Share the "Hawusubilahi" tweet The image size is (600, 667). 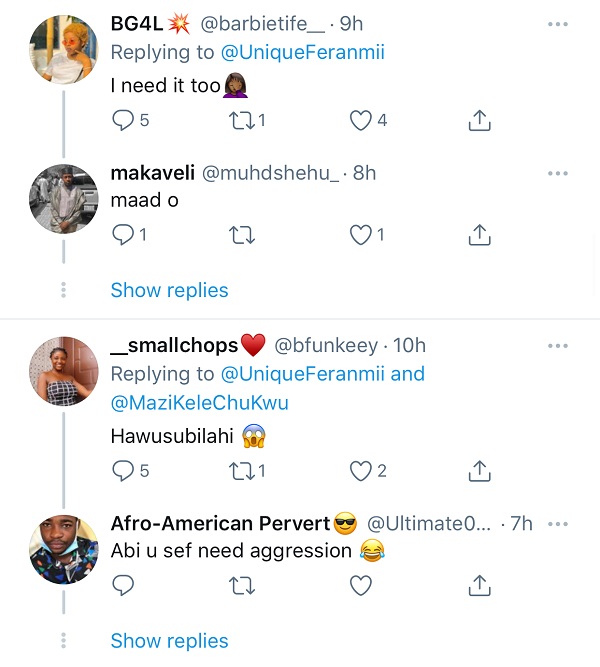coord(479,470)
